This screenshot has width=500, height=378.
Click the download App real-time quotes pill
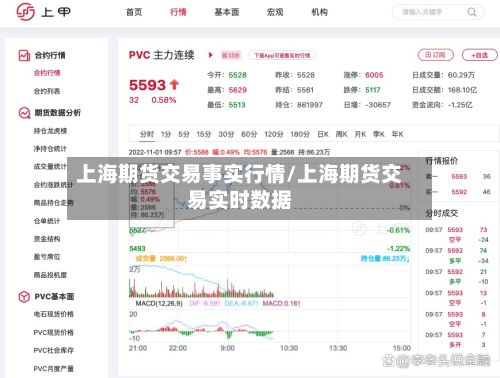pyautogui.click(x=282, y=55)
